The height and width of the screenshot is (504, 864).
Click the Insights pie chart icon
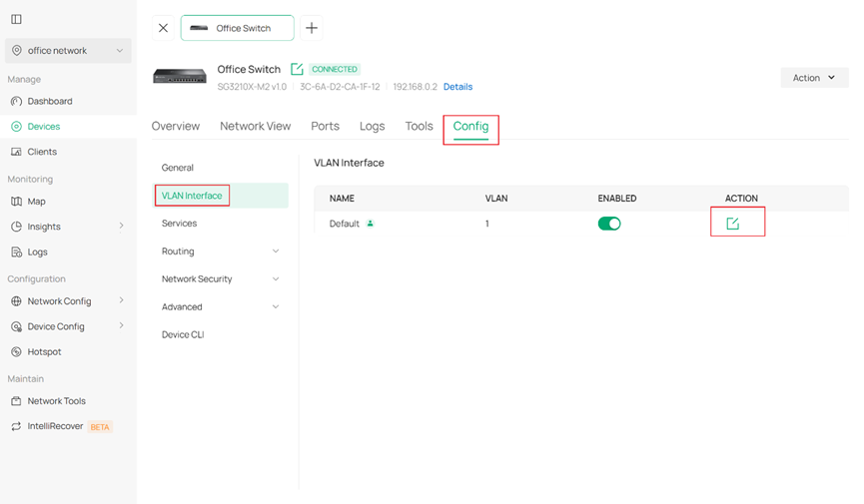click(17, 227)
